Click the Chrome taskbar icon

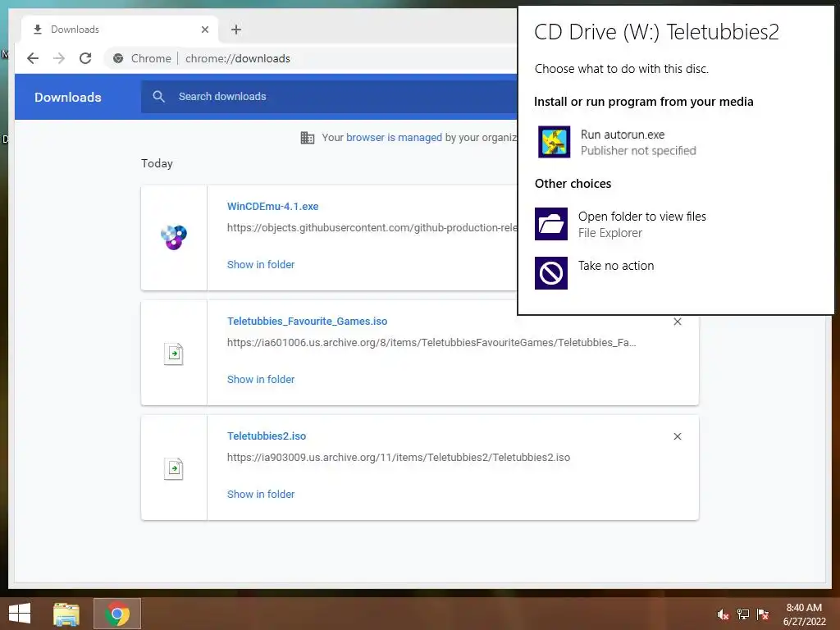[117, 614]
